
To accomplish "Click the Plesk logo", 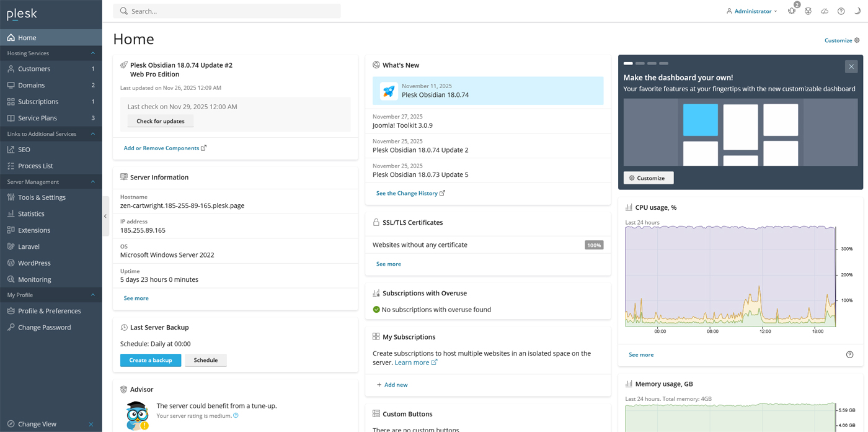I will point(22,14).
